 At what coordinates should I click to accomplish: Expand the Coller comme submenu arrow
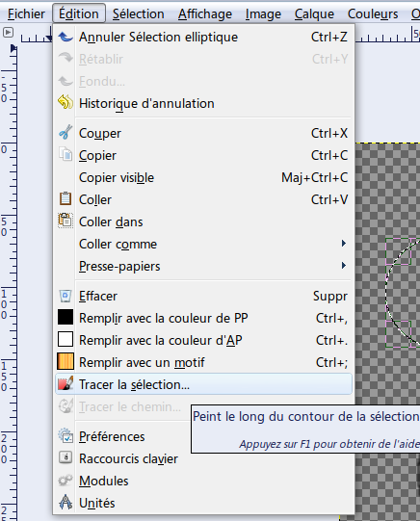344,244
